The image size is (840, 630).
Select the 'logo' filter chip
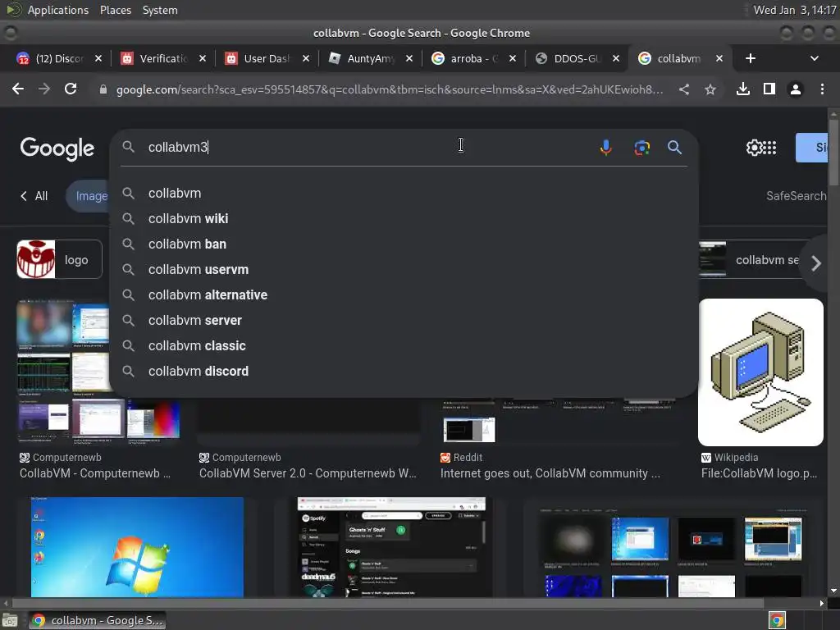59,259
